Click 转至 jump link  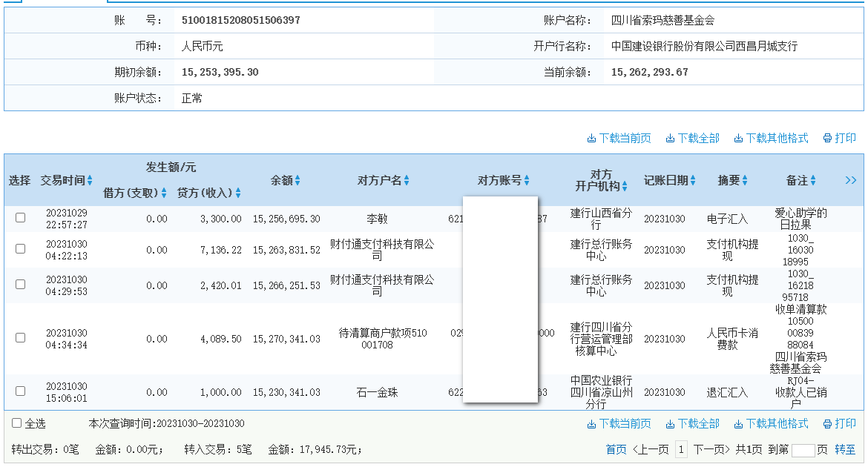point(845,449)
